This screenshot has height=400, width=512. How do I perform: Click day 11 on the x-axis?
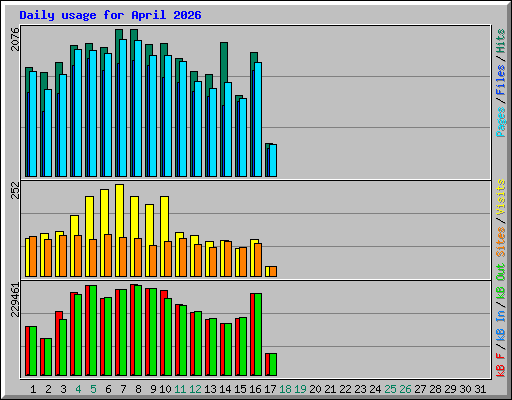click(x=180, y=389)
